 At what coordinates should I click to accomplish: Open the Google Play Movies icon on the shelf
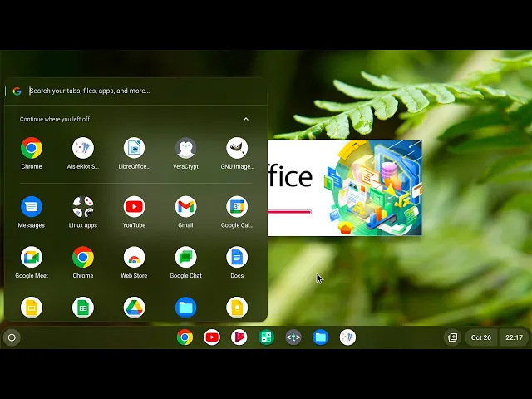(x=239, y=337)
